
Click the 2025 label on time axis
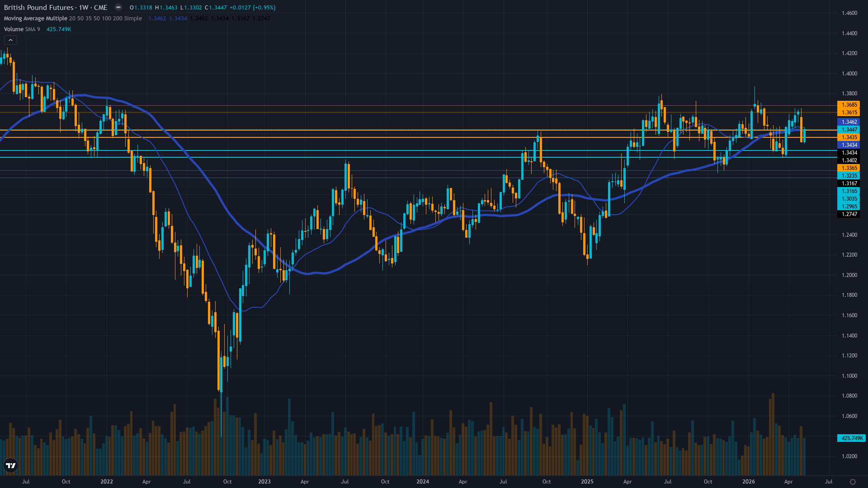click(587, 482)
